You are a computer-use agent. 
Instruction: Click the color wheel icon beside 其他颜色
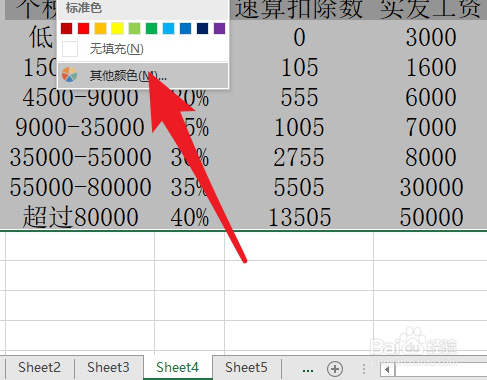(x=70, y=75)
